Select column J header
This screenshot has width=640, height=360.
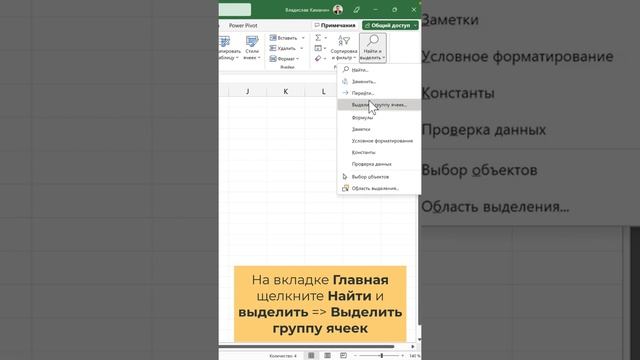[x=247, y=91]
